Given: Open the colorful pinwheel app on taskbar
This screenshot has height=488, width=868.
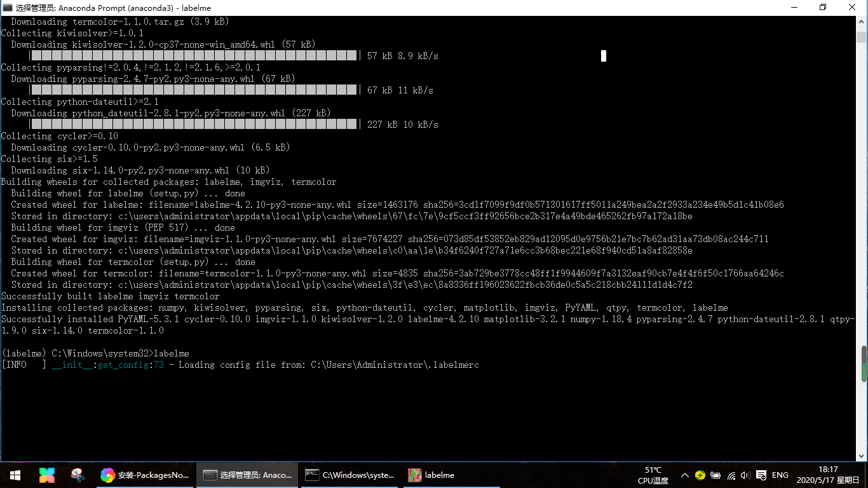Looking at the screenshot, I should click(x=47, y=475).
